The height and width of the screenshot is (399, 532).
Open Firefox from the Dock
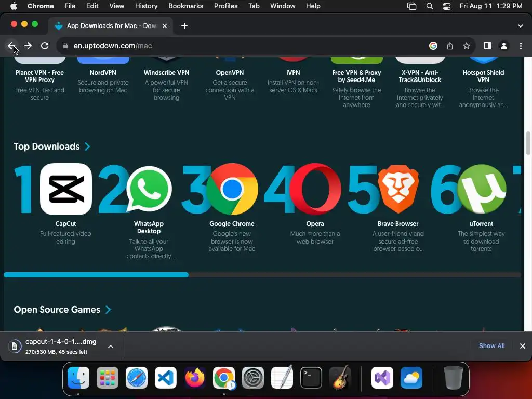point(195,378)
